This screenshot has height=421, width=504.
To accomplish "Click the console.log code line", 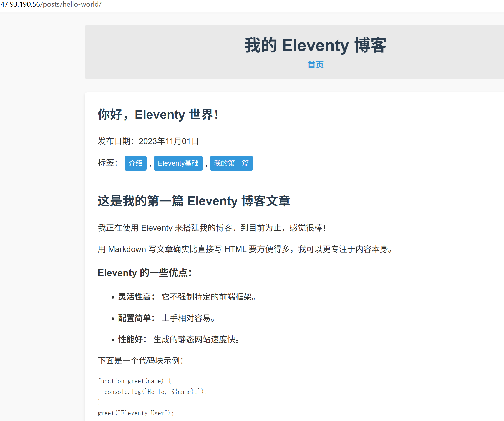I will (156, 392).
